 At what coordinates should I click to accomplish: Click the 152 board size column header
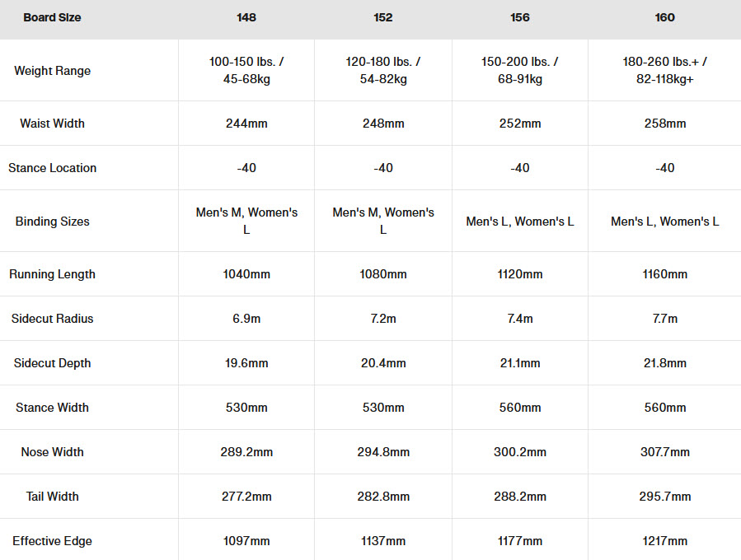pos(383,17)
